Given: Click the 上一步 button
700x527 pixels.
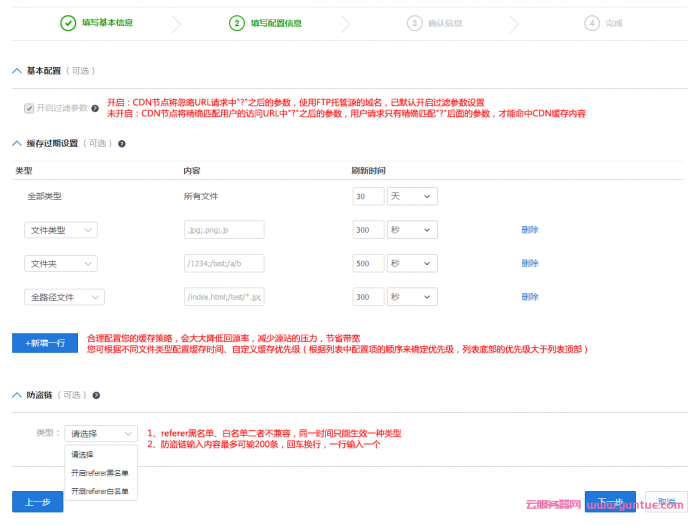Looking at the screenshot, I should point(37,502).
